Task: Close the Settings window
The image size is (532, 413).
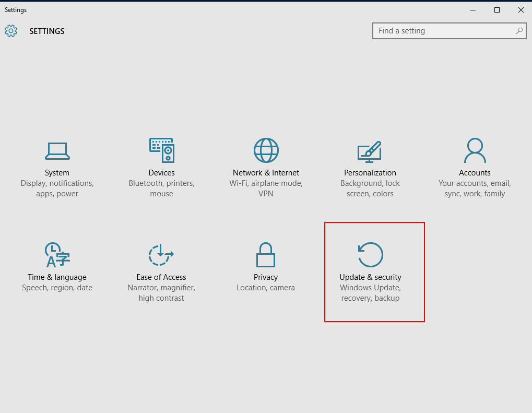Action: point(521,10)
